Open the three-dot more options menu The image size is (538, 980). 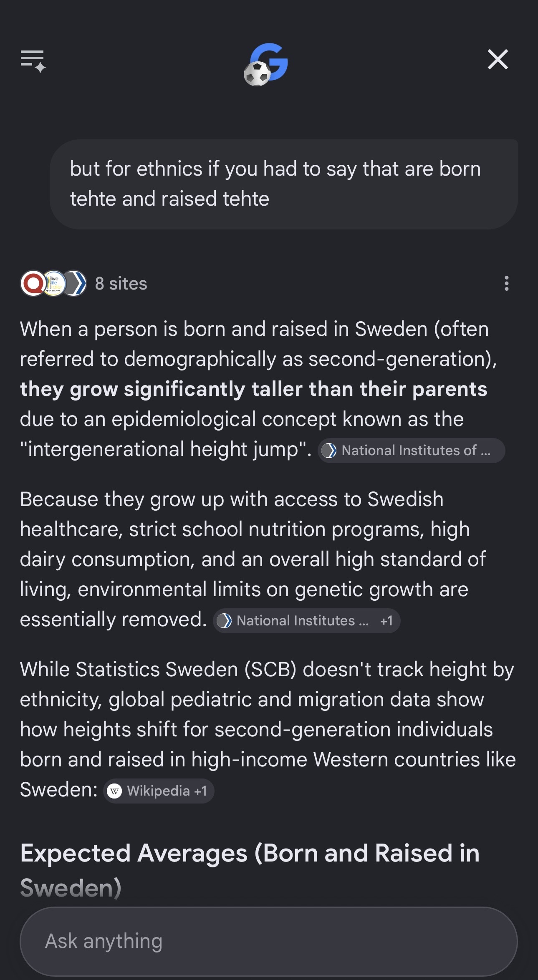tap(507, 283)
